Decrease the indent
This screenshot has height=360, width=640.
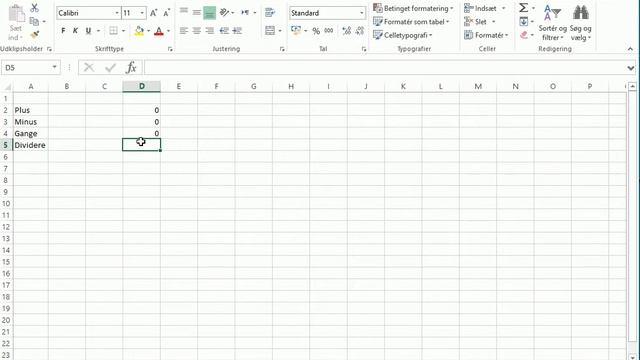click(x=224, y=31)
